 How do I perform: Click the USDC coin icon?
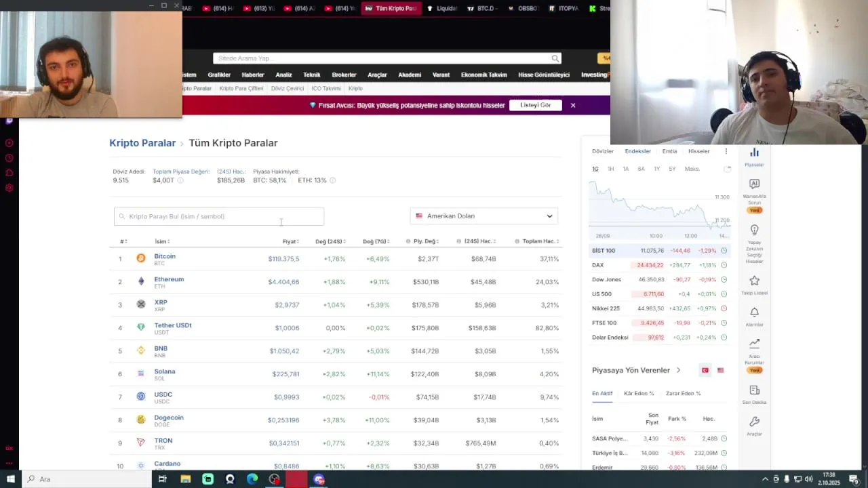coord(141,396)
